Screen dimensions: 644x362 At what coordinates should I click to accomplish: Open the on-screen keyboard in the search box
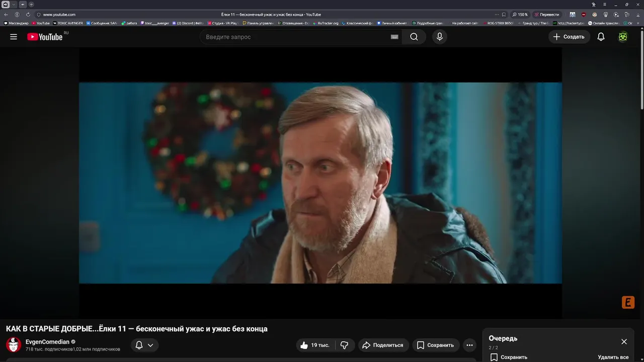(394, 37)
